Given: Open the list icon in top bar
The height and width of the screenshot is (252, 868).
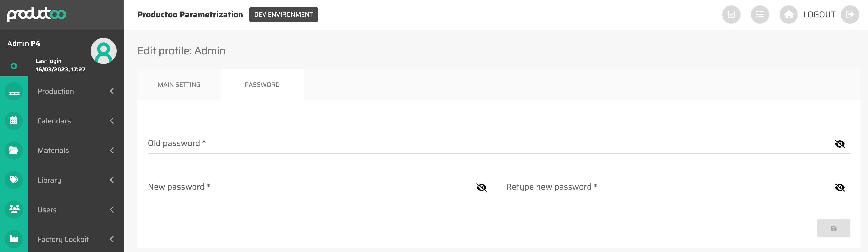Looking at the screenshot, I should pos(760,15).
